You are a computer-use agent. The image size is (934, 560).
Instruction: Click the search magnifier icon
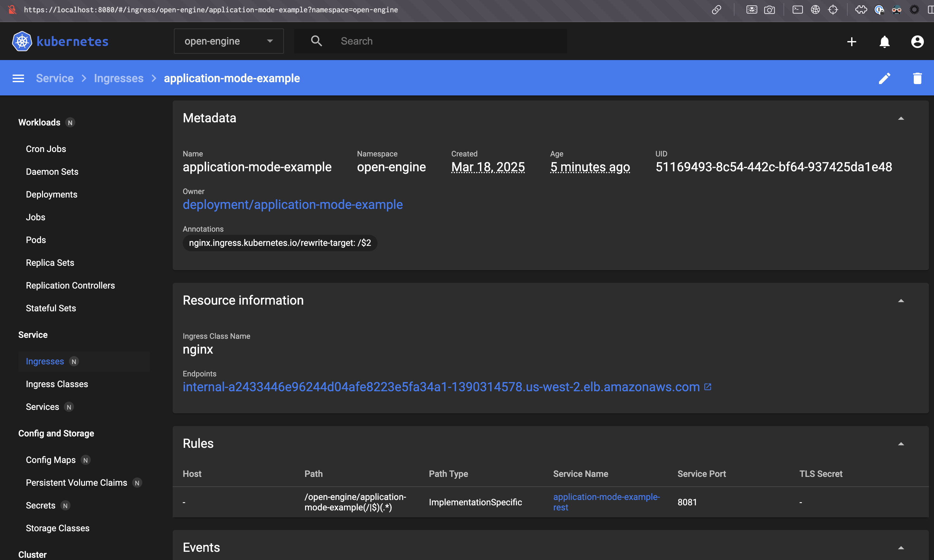[x=316, y=41]
